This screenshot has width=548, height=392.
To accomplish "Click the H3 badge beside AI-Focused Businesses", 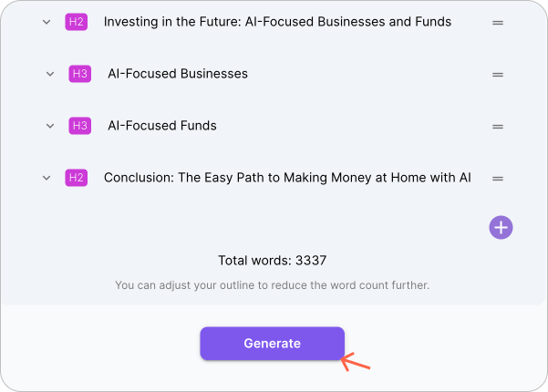I will tap(80, 74).
